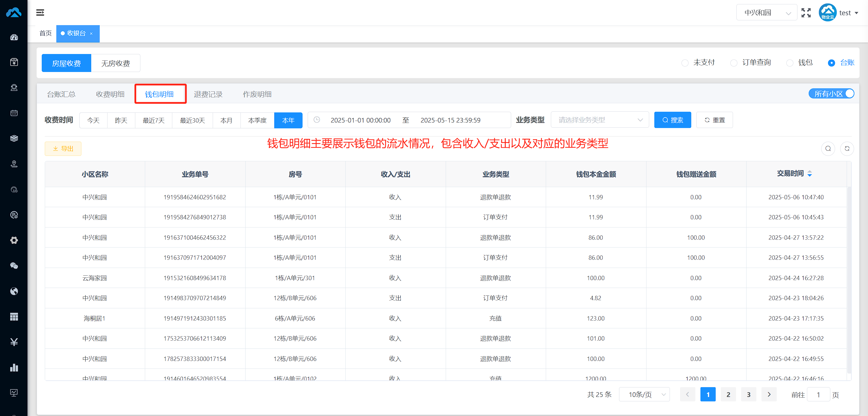Select the 钱包 radio button
This screenshot has height=416, width=868.
(x=790, y=63)
